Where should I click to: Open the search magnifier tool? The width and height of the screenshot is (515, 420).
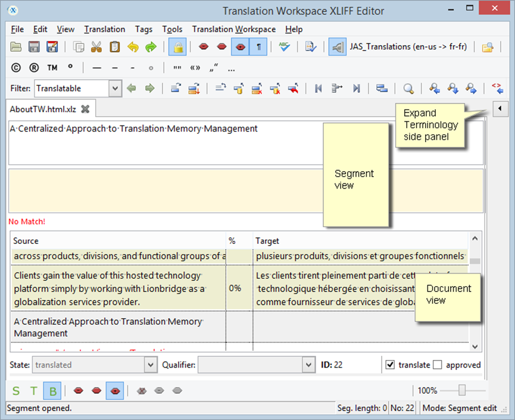tap(408, 88)
